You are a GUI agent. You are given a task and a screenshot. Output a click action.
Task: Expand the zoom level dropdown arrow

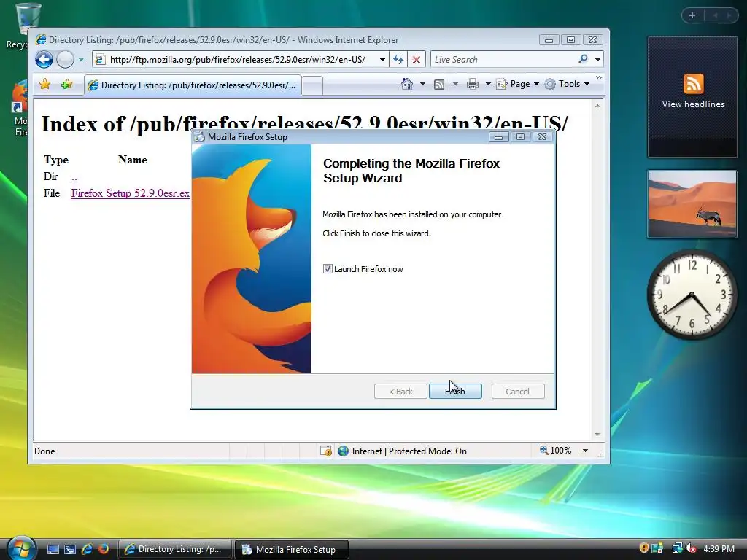[x=585, y=451]
